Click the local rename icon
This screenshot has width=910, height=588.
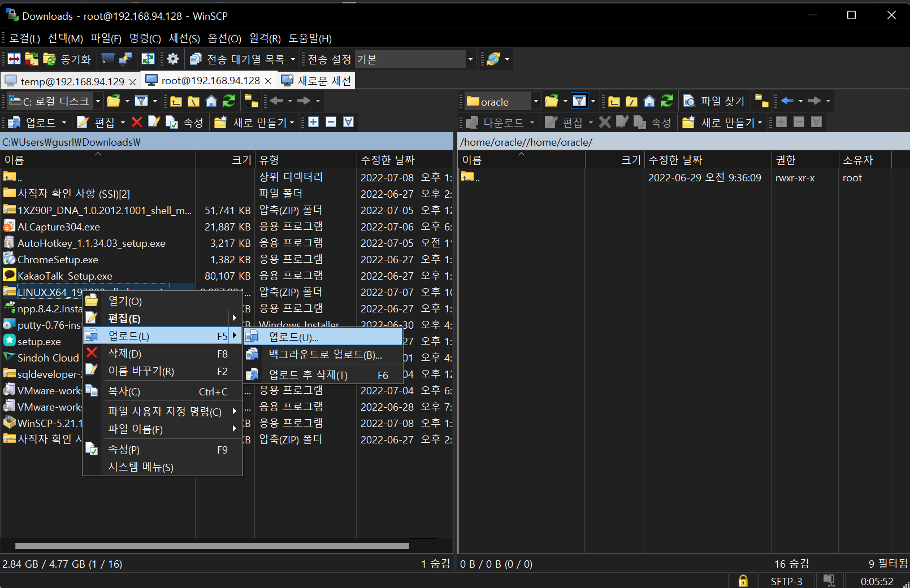(x=154, y=122)
